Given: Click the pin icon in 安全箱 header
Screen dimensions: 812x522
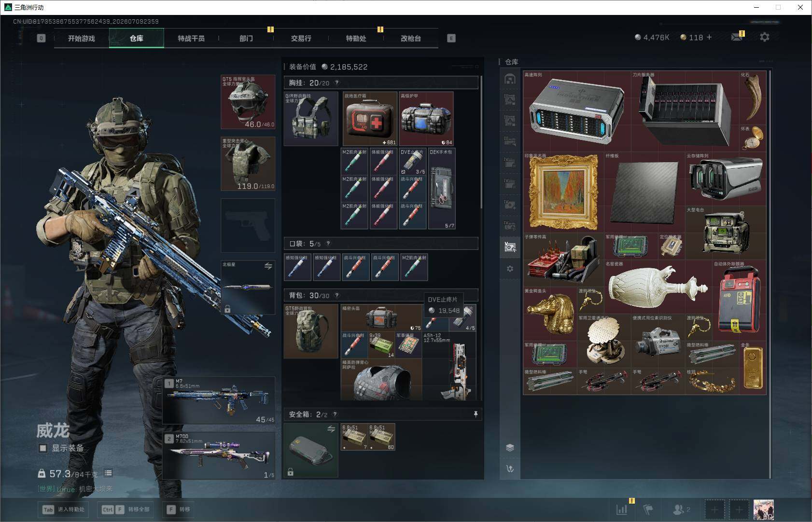Looking at the screenshot, I should point(476,414).
